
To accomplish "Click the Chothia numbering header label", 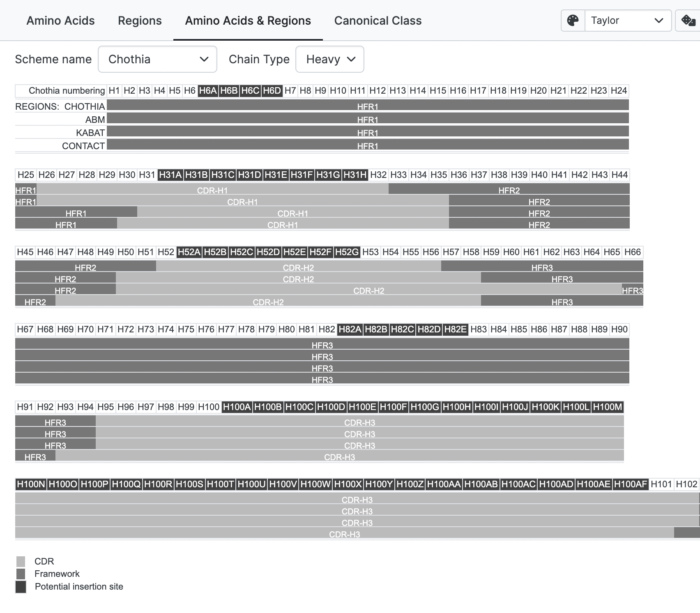I will [67, 90].
